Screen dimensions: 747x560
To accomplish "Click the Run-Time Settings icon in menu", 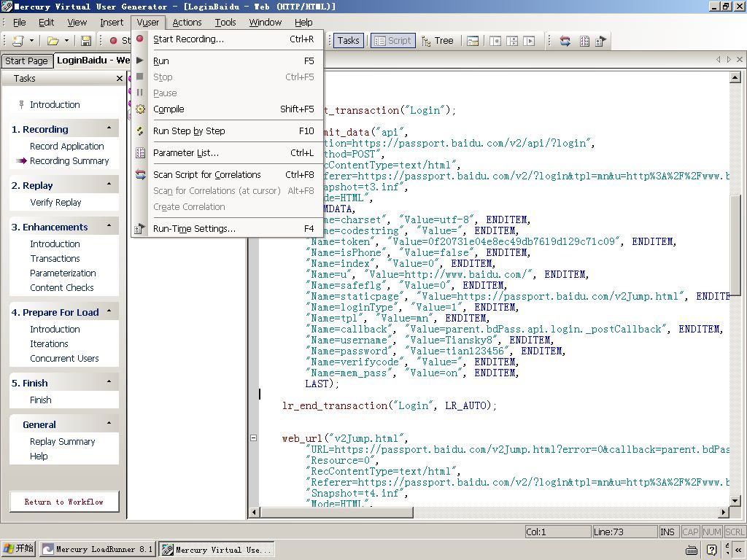I will [x=139, y=228].
